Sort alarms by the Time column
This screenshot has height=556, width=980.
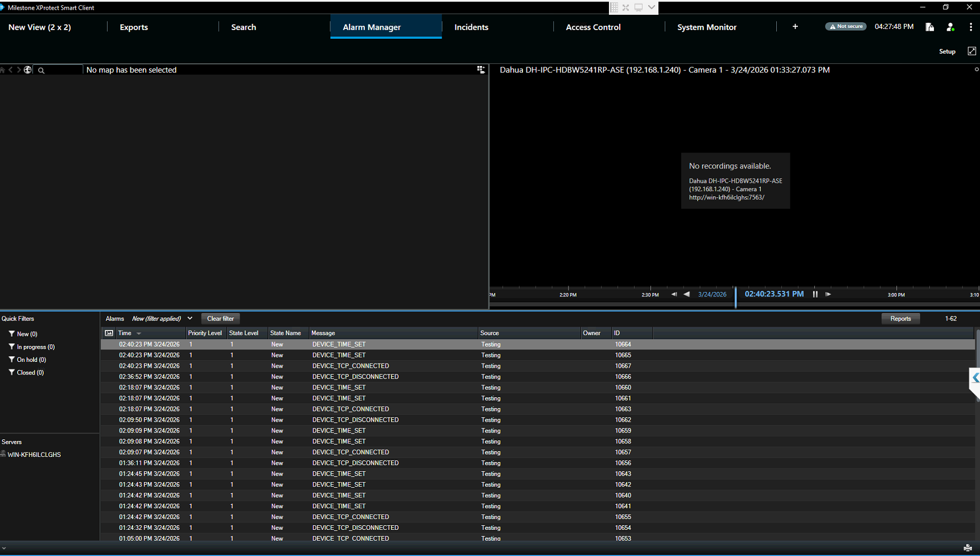point(125,333)
